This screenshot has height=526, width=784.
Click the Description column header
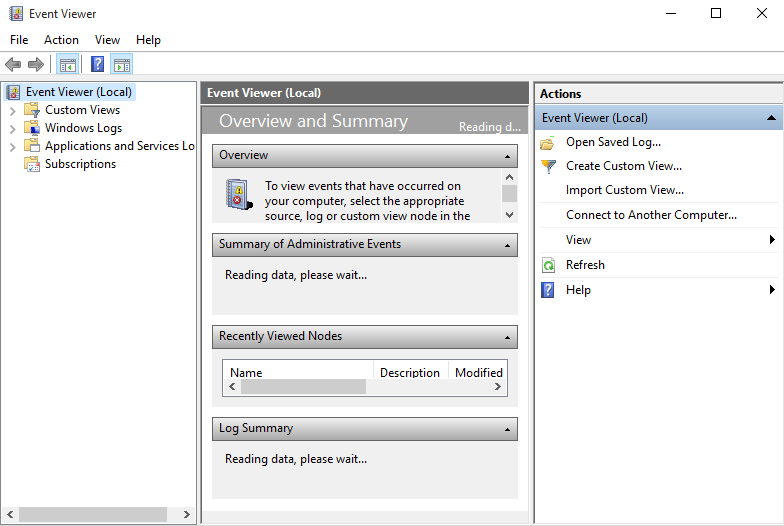411,370
